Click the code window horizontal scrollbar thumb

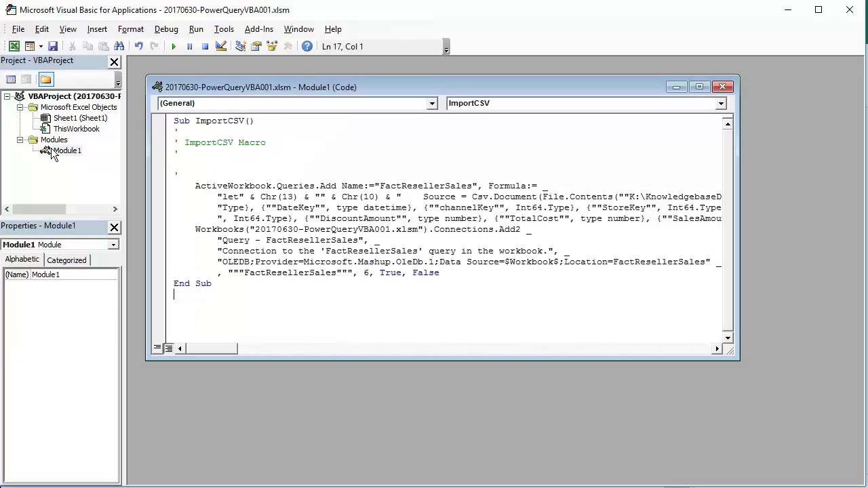pos(212,348)
